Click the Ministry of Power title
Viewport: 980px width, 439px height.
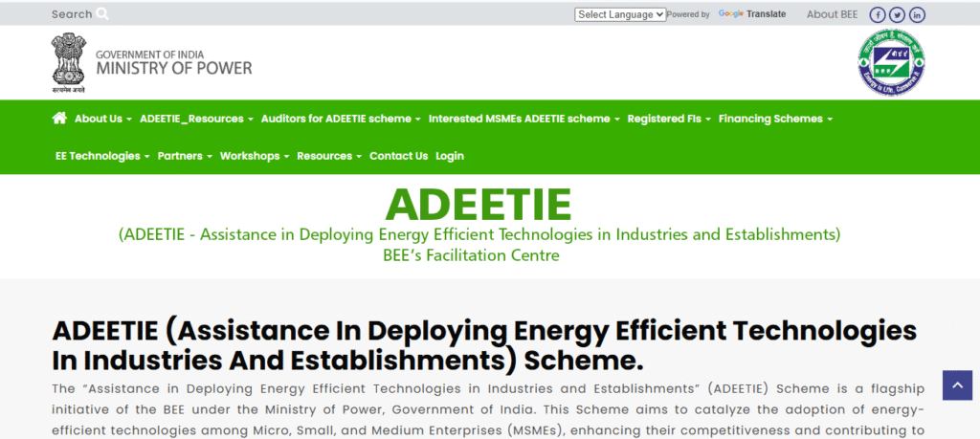[174, 68]
